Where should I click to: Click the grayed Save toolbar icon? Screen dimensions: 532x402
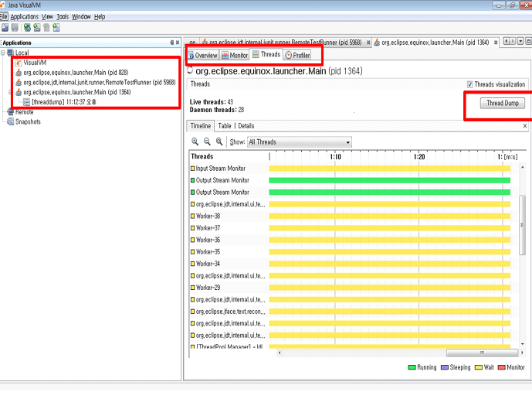click(15, 28)
